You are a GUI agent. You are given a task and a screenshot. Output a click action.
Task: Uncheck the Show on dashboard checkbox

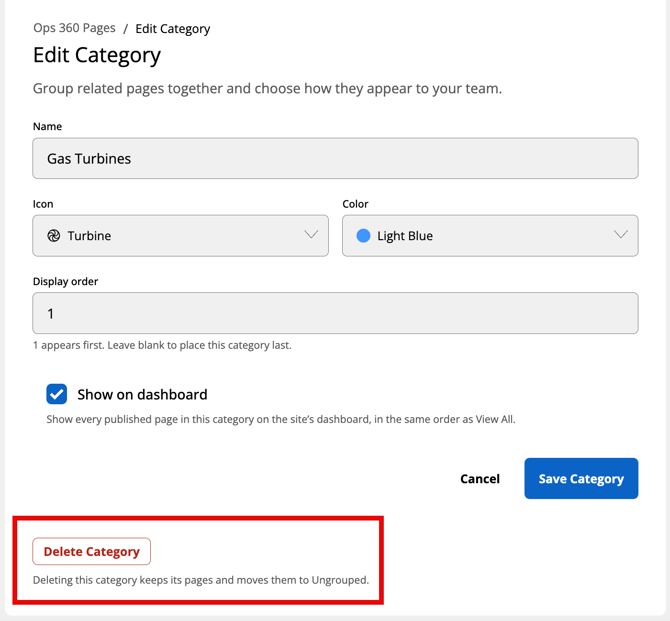[x=57, y=394]
